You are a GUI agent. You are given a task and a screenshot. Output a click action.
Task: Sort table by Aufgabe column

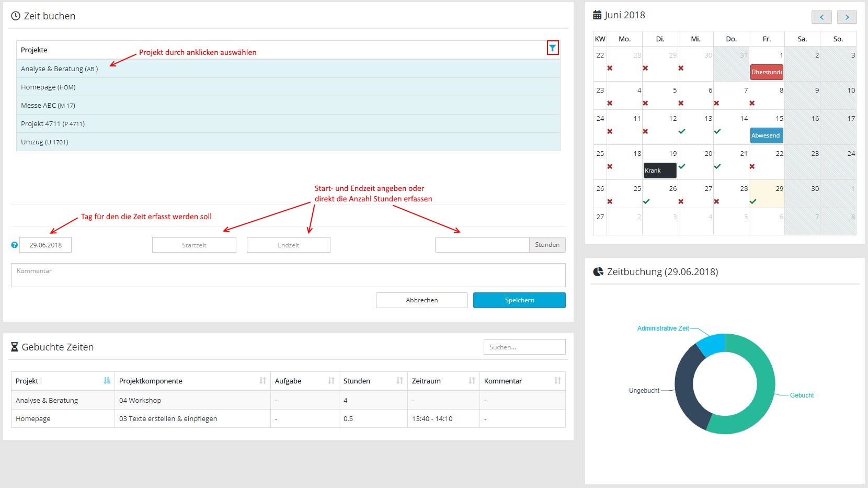click(331, 381)
